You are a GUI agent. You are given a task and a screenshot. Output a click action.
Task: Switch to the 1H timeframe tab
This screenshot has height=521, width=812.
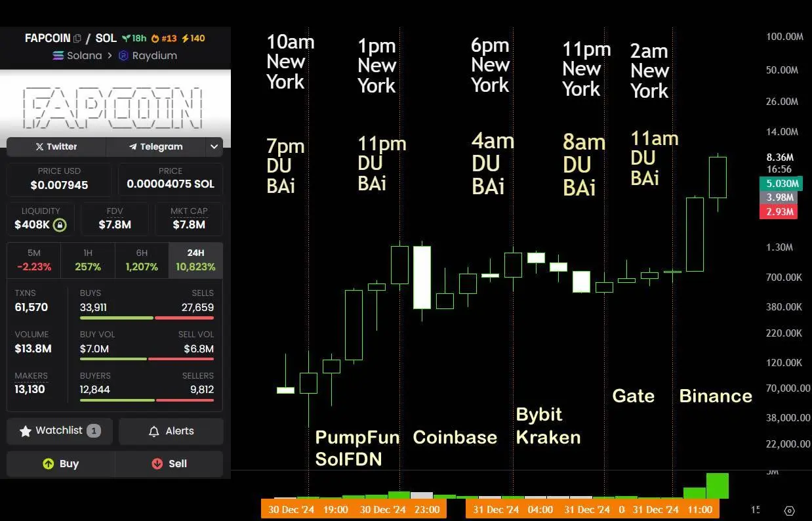pyautogui.click(x=88, y=260)
